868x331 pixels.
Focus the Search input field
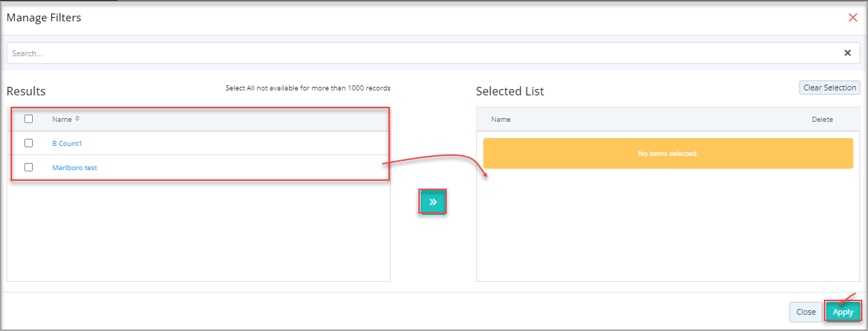[420, 53]
